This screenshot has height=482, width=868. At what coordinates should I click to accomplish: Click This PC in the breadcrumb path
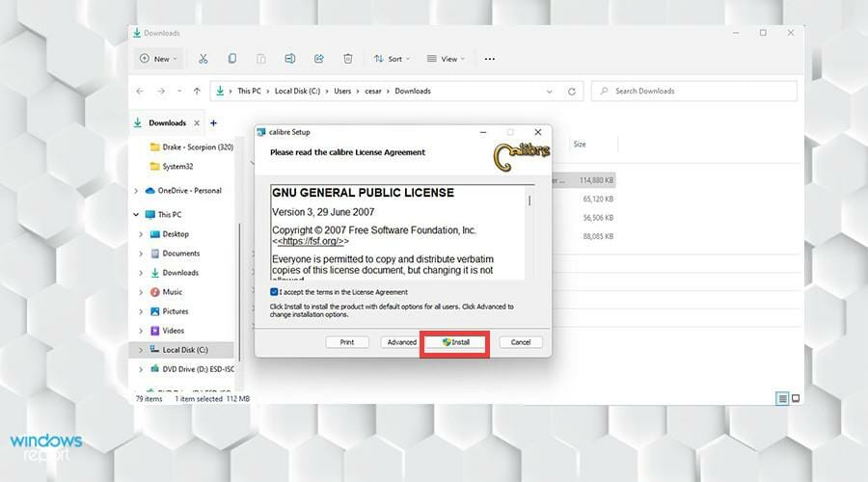(x=249, y=92)
